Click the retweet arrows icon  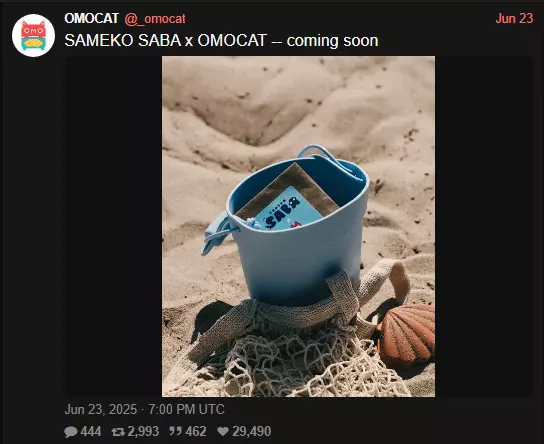pyautogui.click(x=118, y=432)
